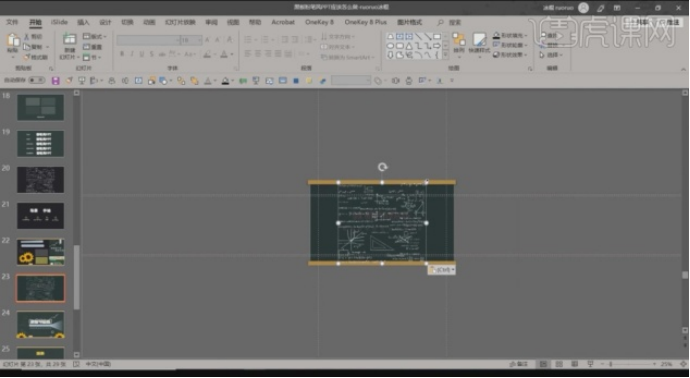Open the 文件 menu tab

point(12,22)
